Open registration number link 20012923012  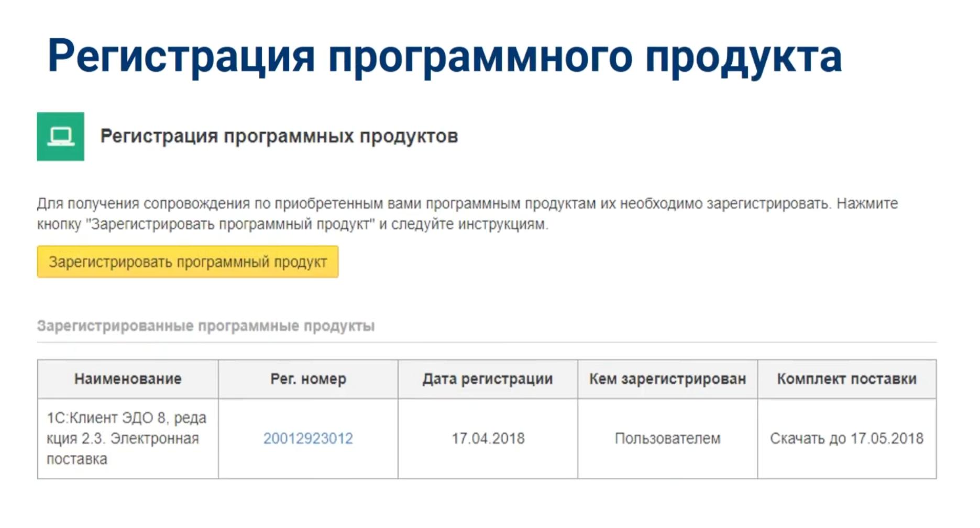point(308,439)
